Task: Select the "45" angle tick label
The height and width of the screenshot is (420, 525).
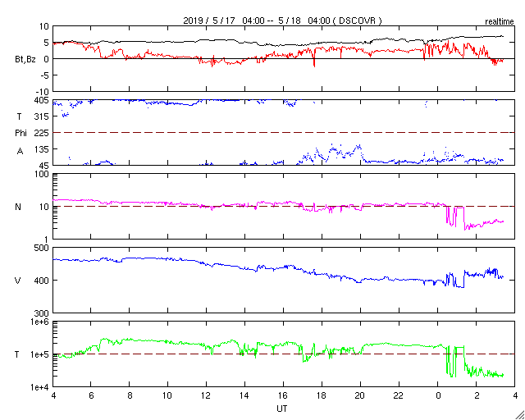Action: (x=45, y=166)
